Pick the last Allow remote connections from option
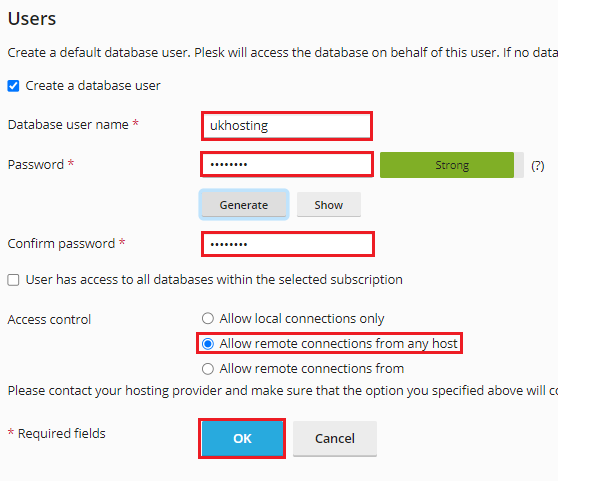 [208, 368]
